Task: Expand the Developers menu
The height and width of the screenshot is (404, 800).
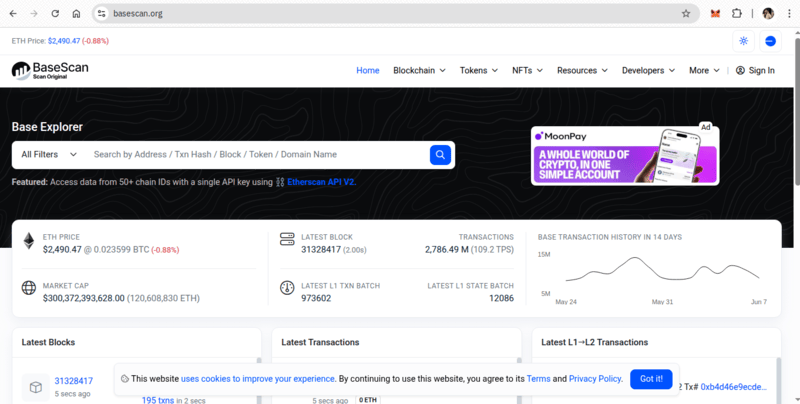Action: coord(648,70)
